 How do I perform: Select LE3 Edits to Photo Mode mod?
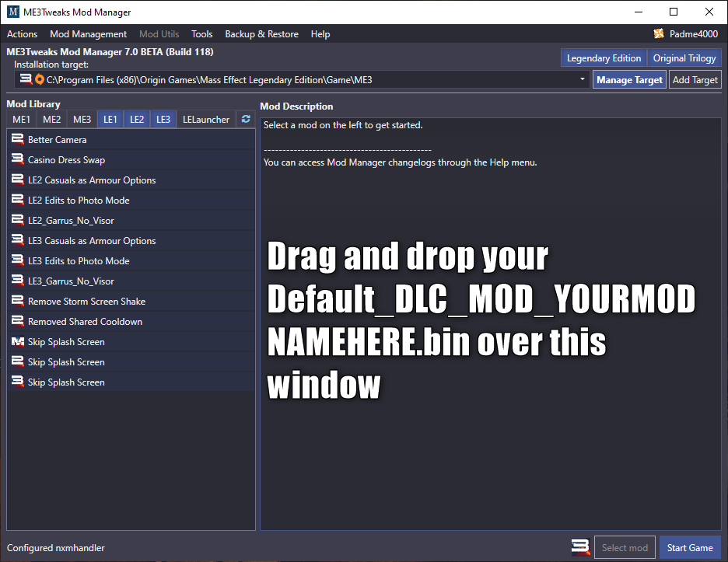point(131,260)
